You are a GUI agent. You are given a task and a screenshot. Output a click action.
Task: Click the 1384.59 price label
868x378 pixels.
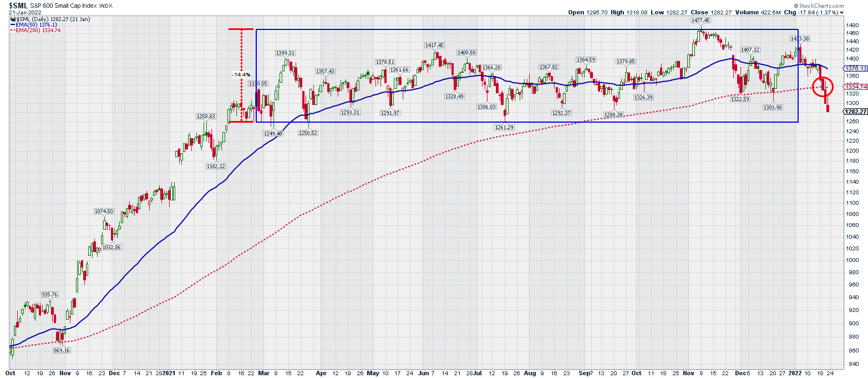586,59
